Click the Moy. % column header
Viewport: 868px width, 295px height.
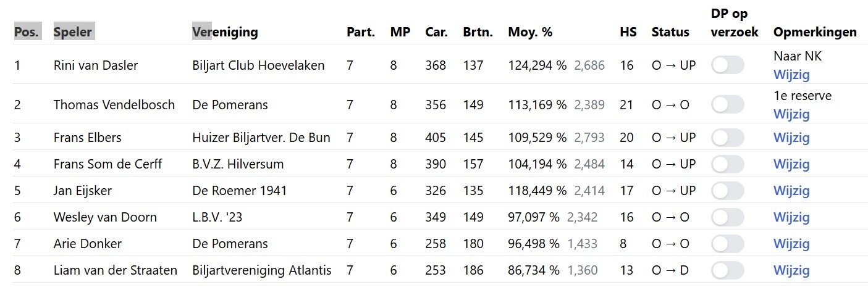pos(530,32)
